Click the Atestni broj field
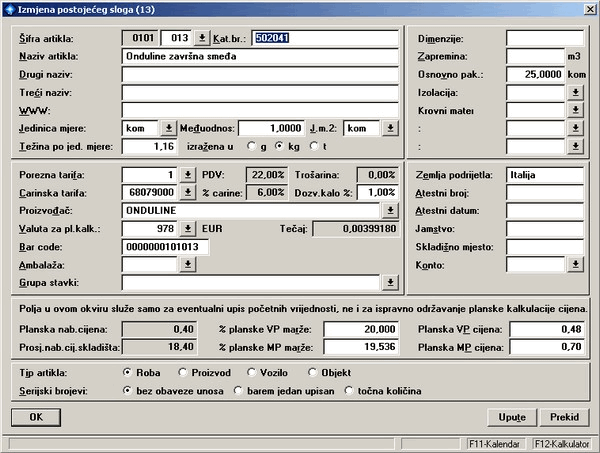 click(545, 193)
